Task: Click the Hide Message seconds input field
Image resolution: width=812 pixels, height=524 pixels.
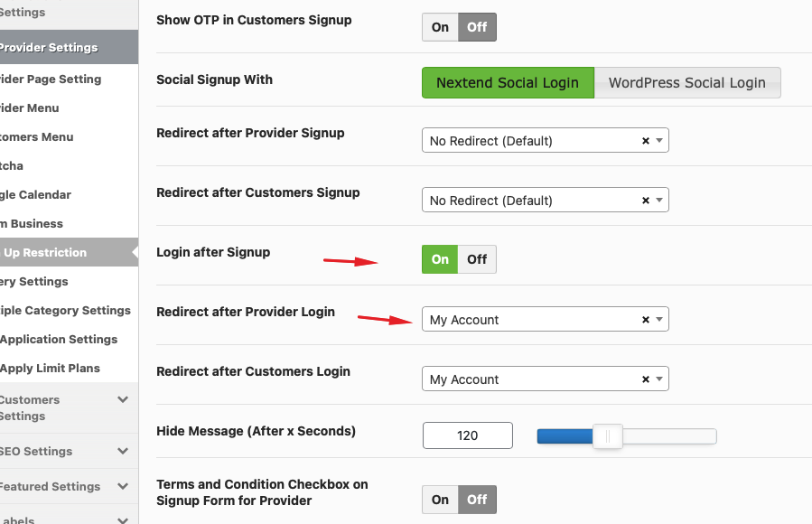Action: coord(468,435)
